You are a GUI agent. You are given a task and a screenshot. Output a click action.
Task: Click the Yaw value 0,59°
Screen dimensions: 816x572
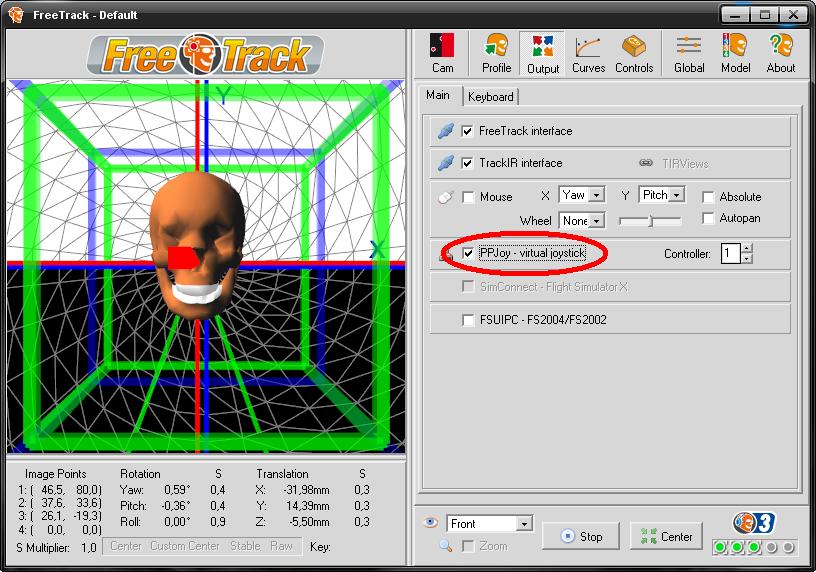[177, 490]
